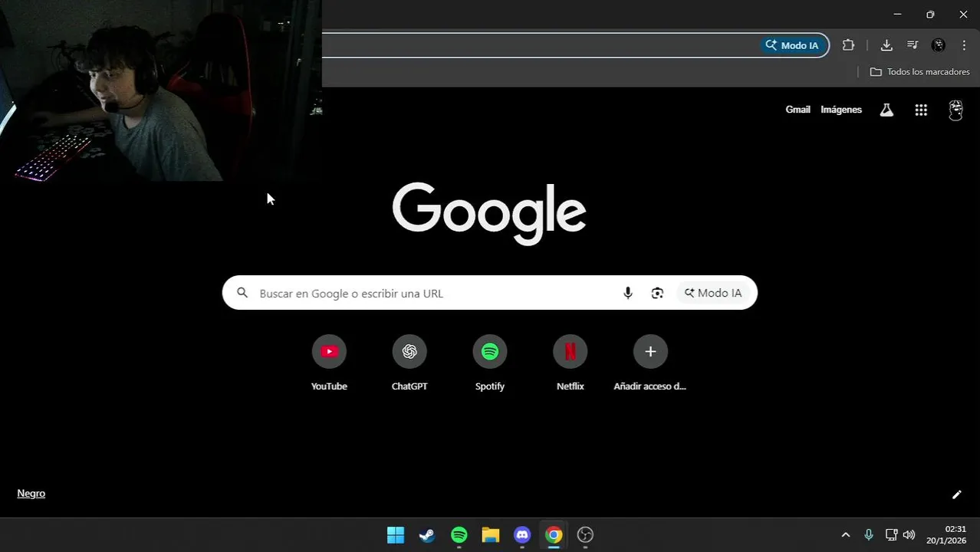Customize Chrome with the pencil icon
This screenshot has height=552, width=980.
pos(956,495)
